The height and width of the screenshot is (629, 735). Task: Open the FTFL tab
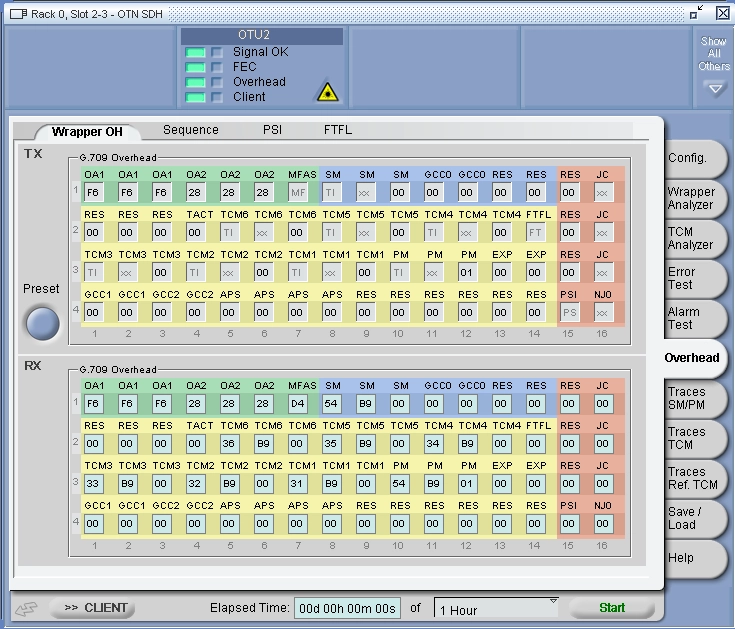337,130
